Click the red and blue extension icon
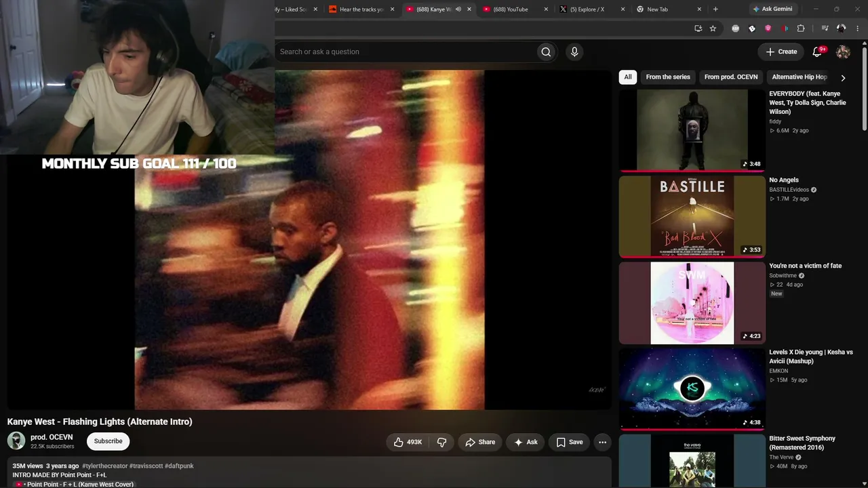The width and height of the screenshot is (868, 488). click(785, 28)
